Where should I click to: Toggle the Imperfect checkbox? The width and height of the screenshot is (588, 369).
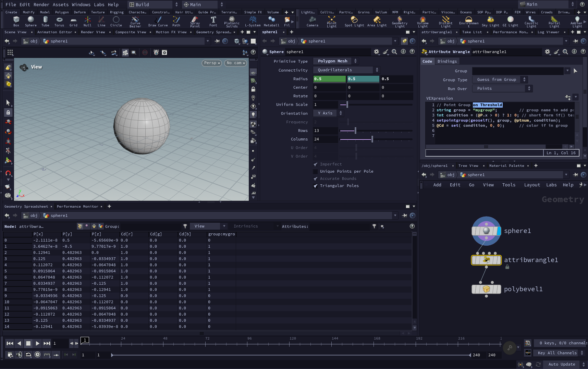pyautogui.click(x=315, y=164)
